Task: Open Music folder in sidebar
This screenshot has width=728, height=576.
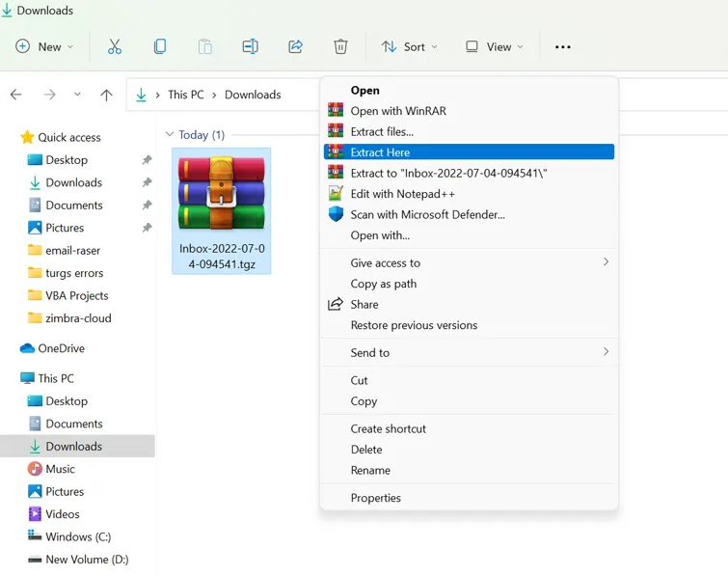Action: 51,469
